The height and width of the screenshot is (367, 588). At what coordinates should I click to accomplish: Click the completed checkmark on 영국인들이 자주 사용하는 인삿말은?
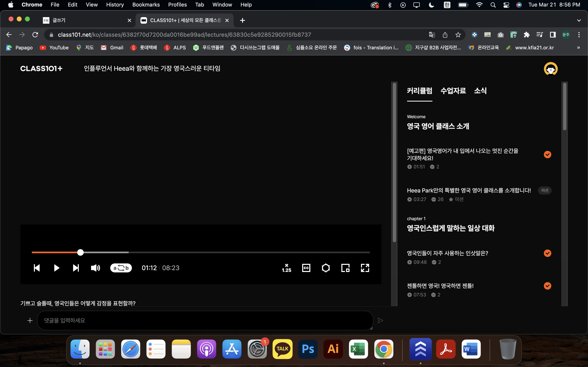click(x=547, y=253)
